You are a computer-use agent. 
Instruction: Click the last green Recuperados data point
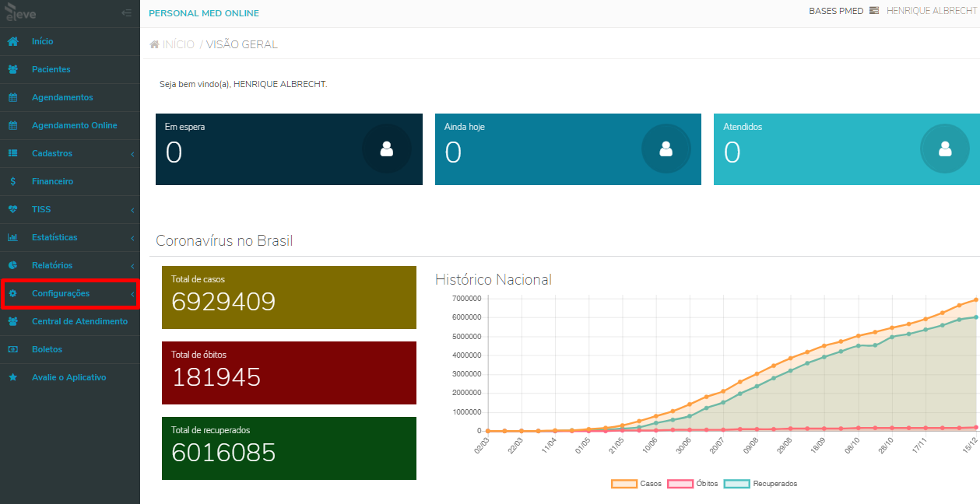[975, 317]
